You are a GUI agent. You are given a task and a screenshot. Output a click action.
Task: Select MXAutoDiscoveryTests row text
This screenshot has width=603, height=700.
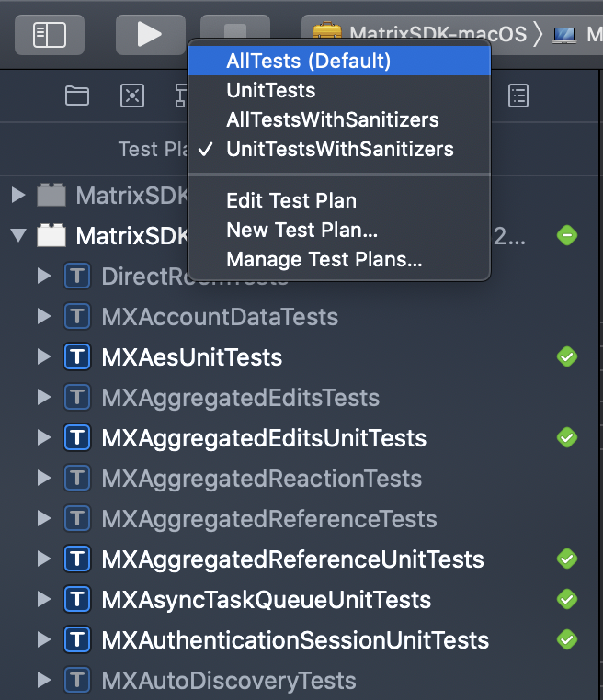(229, 682)
